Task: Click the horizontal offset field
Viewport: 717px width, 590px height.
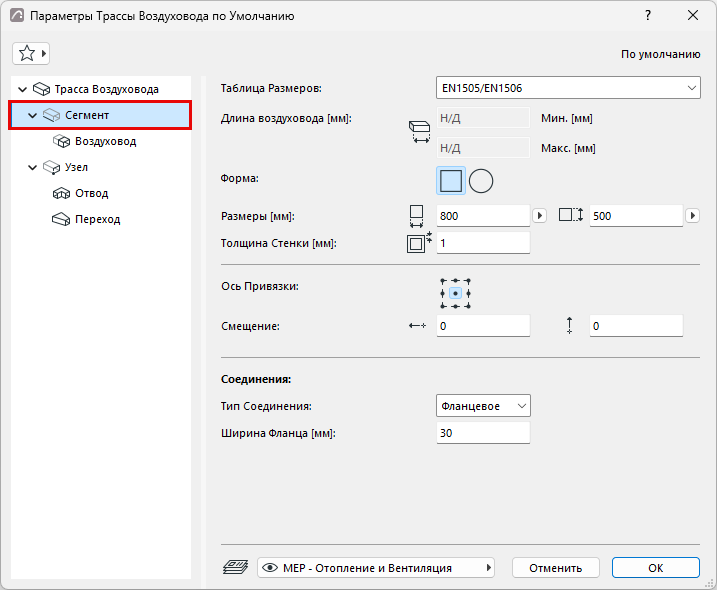Action: 483,326
